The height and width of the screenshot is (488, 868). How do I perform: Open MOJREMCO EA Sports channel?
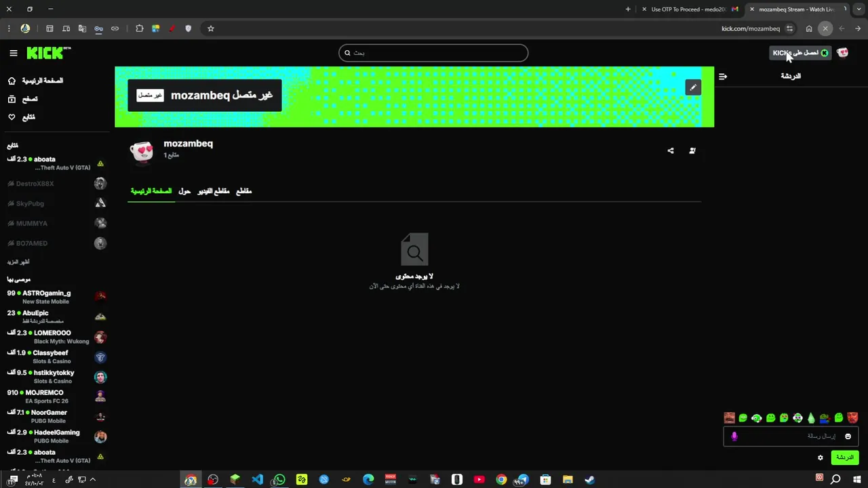[x=57, y=396]
